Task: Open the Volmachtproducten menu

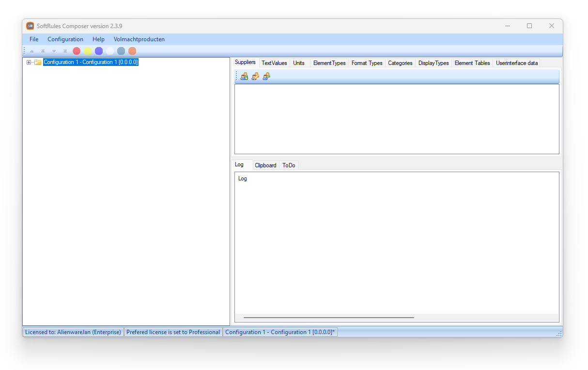Action: tap(139, 39)
